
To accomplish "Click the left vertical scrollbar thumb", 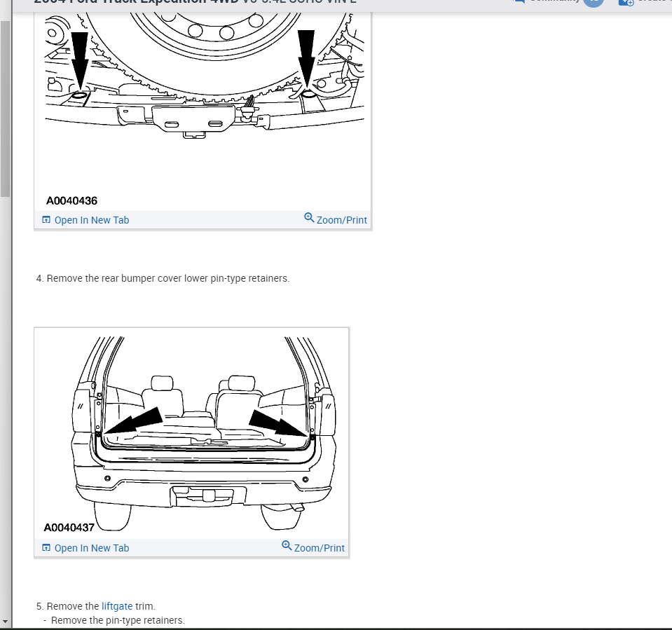I will click(5, 107).
